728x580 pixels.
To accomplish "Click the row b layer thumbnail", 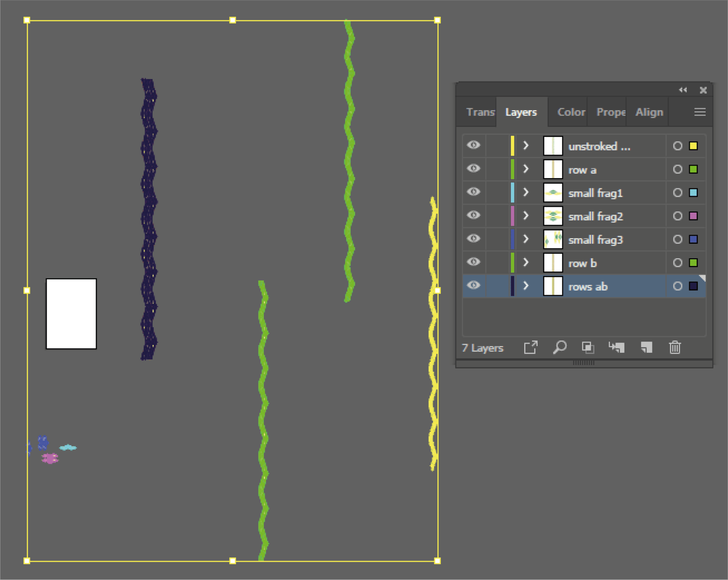I will point(553,262).
